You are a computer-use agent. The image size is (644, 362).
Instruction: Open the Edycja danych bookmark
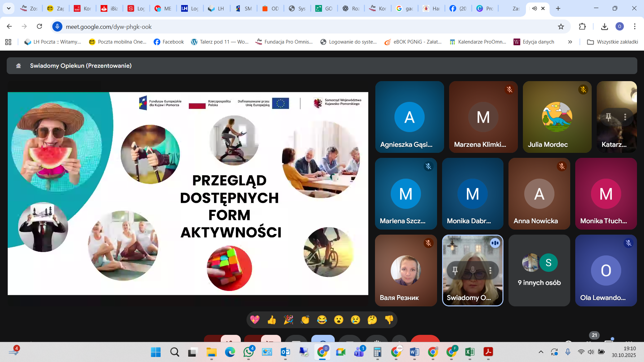tap(534, 42)
